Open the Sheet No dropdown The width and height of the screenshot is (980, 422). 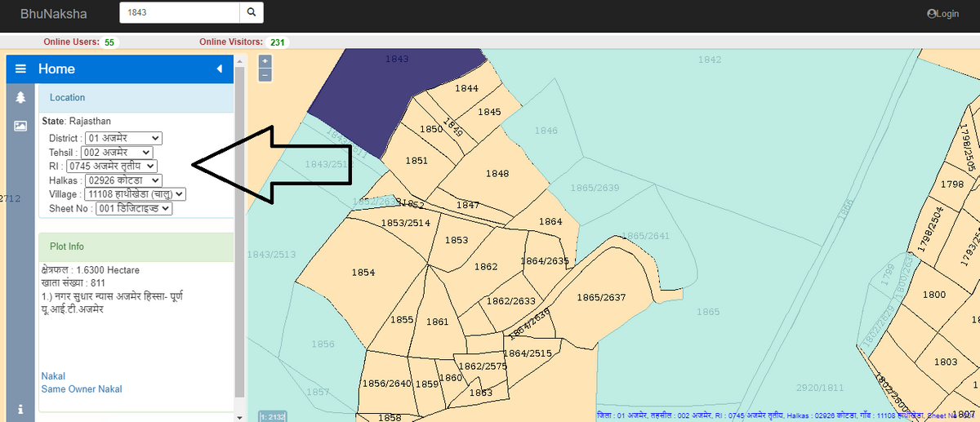(x=133, y=208)
